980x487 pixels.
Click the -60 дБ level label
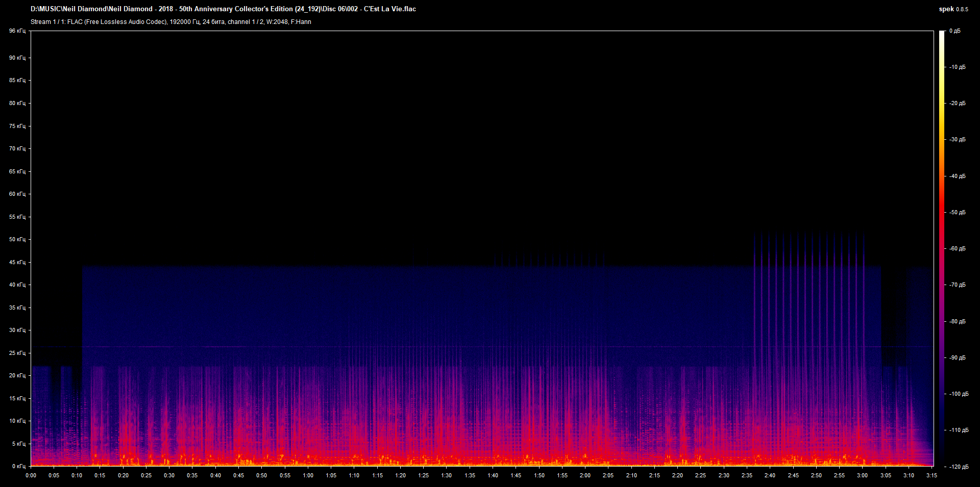957,249
